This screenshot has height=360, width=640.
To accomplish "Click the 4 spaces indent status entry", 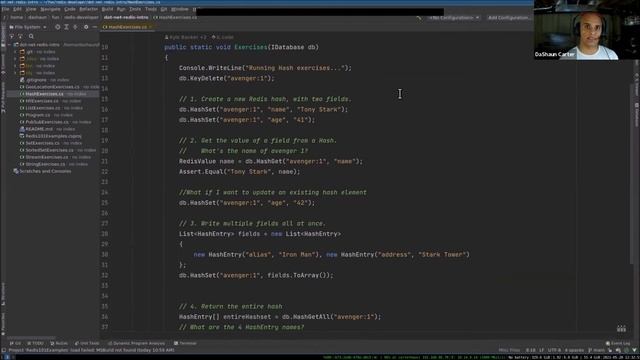I will tap(574, 350).
